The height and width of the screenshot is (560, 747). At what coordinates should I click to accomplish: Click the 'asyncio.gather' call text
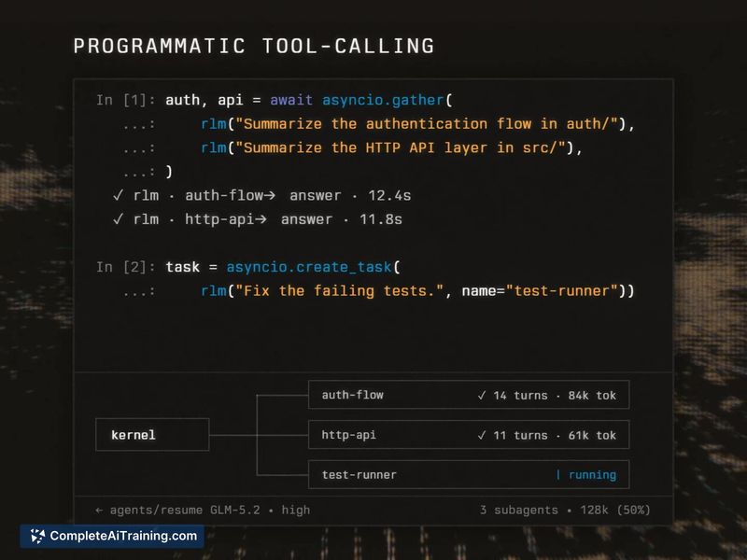[x=383, y=100]
